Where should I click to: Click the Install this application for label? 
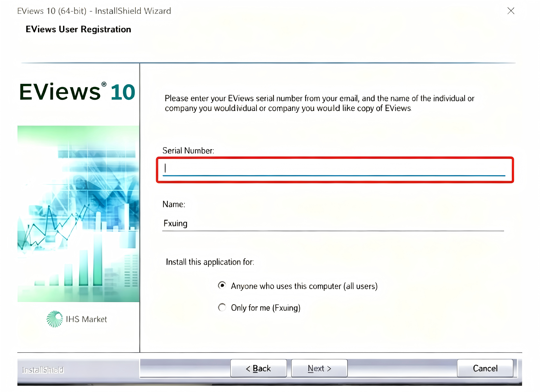click(x=210, y=262)
